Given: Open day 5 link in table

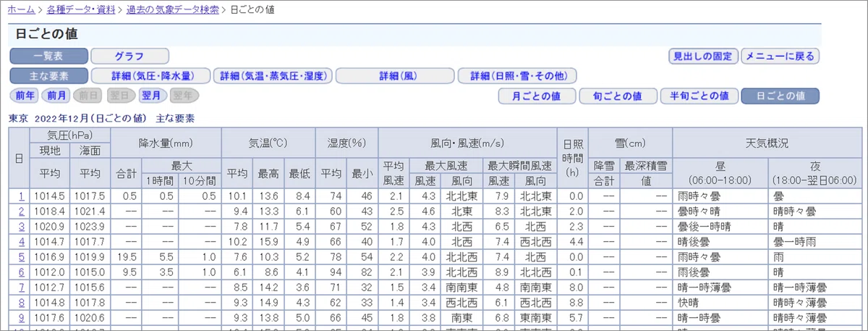Looking at the screenshot, I should coord(22,256).
